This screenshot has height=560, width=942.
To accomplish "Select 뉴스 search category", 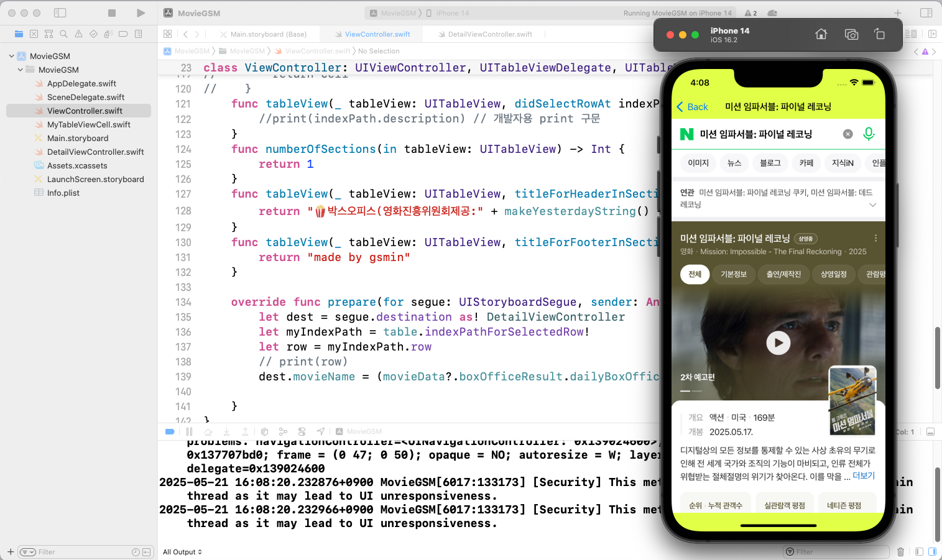I will click(x=734, y=163).
